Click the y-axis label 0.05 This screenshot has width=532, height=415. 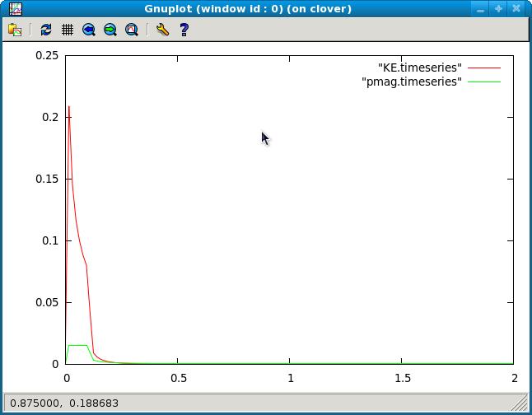[x=47, y=302]
